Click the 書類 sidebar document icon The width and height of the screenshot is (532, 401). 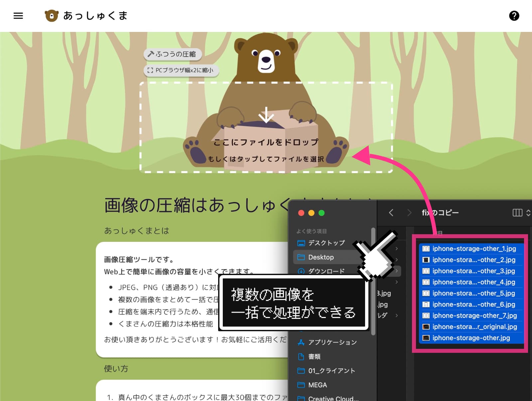[301, 356]
